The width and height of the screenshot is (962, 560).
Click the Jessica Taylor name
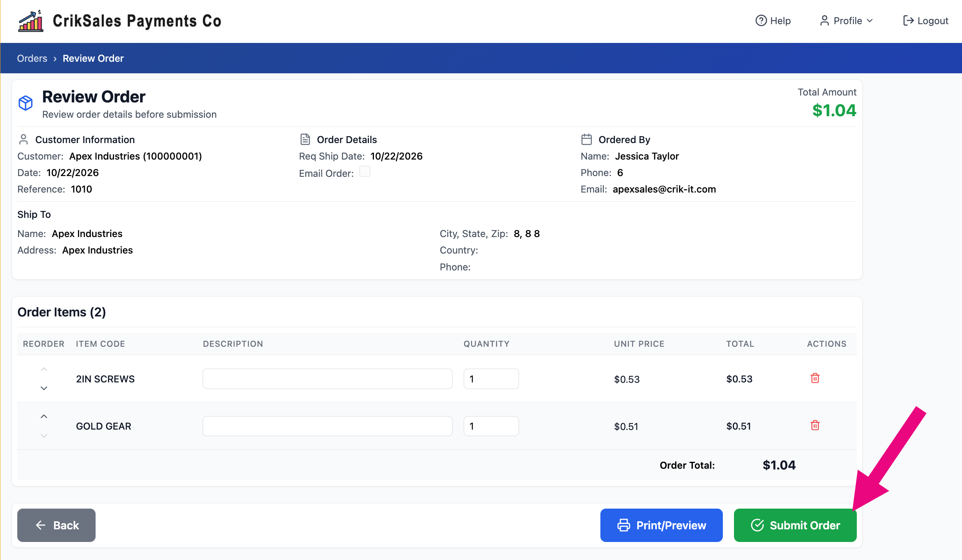coord(647,156)
